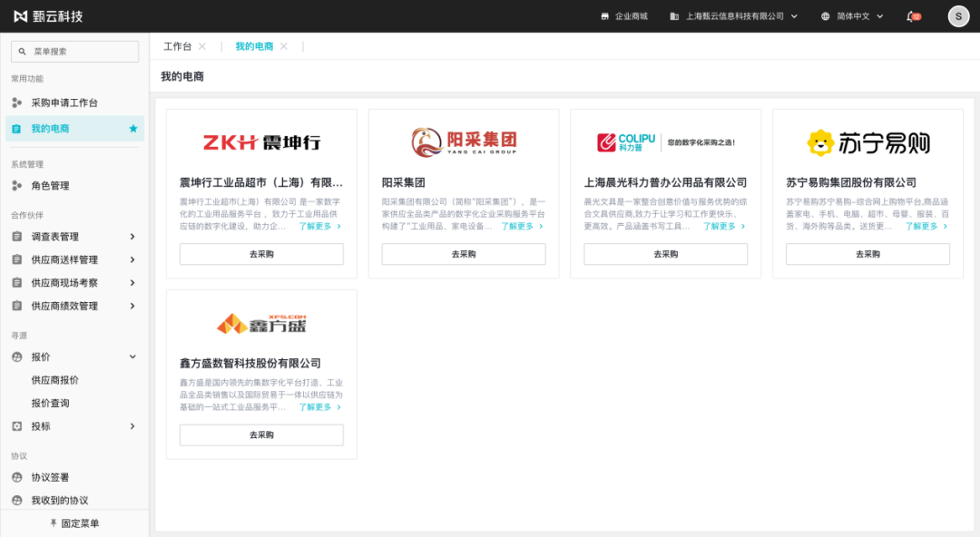Screen dimensions: 980x537
Task: Click 去采购 for 震坤行
Action: pos(261,254)
